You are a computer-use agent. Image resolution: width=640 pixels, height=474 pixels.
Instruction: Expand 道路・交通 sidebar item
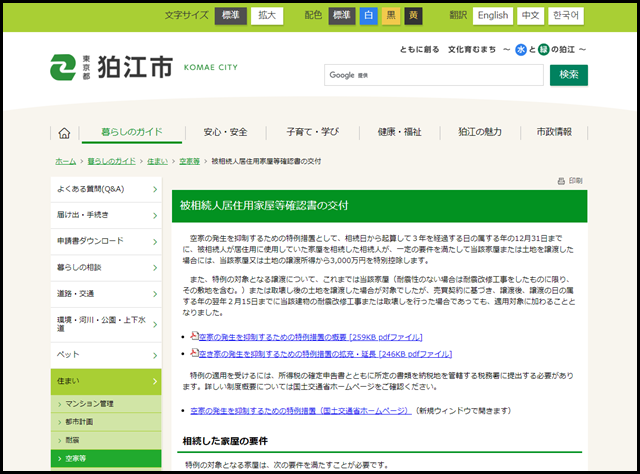pos(106,294)
